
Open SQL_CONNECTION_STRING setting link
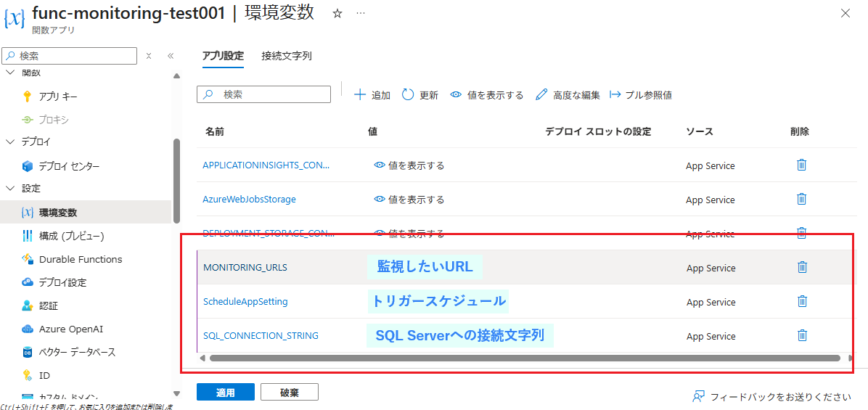tap(261, 336)
